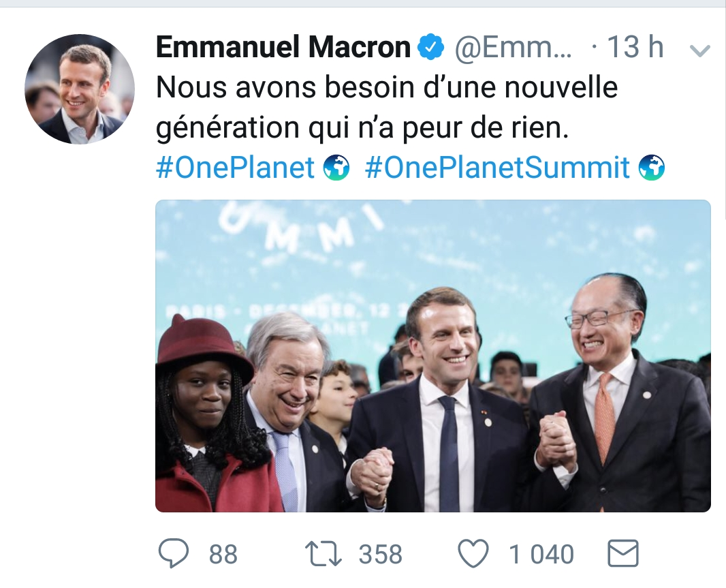The width and height of the screenshot is (726, 588).
Task: Click the globe emoji after #OnePlanetSummit
Action: [x=652, y=167]
